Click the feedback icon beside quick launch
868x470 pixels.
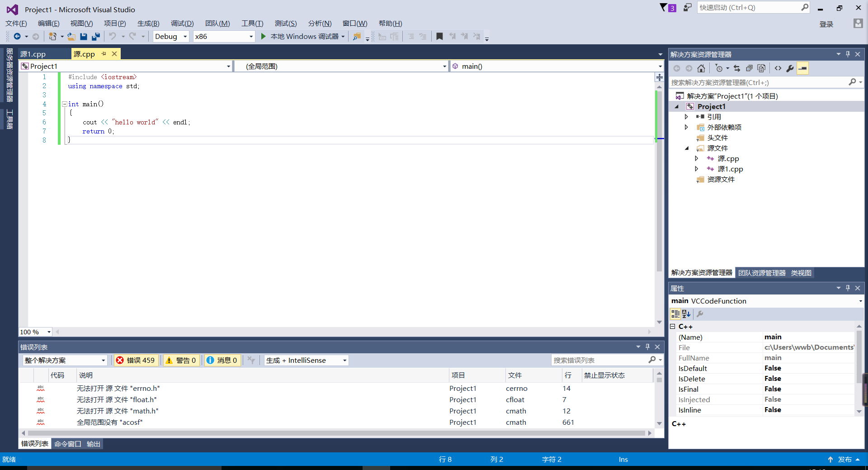tap(687, 7)
